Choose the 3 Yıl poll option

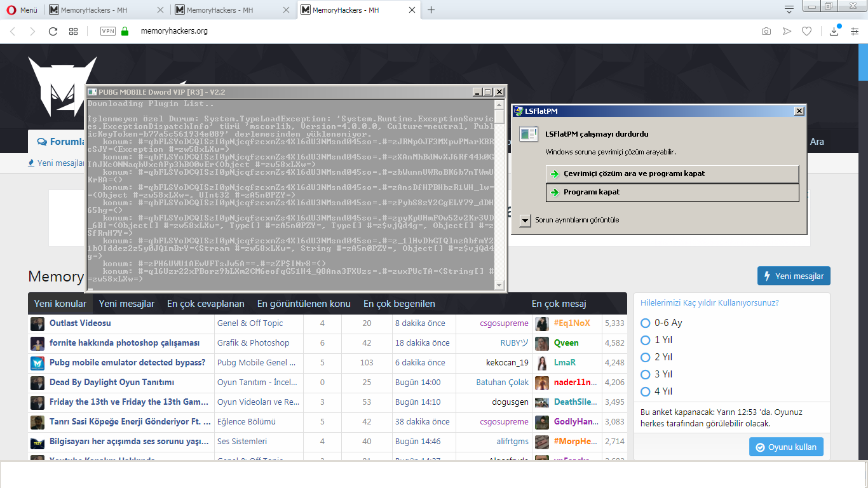click(x=646, y=374)
